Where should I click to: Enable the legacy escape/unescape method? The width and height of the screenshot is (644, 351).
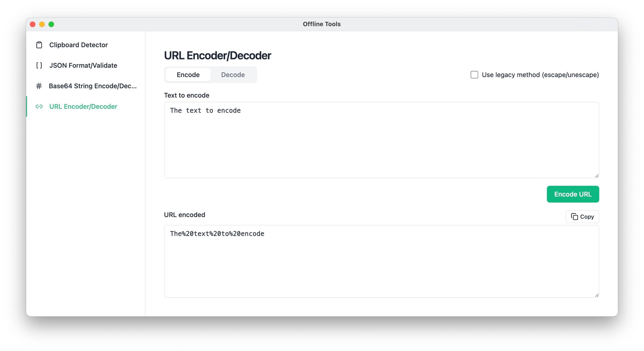pyautogui.click(x=474, y=75)
